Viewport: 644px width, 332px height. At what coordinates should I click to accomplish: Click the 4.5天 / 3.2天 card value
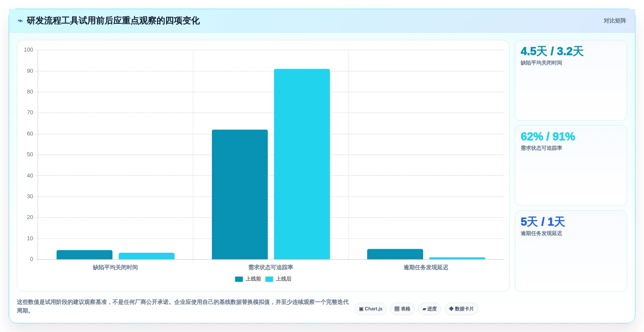(x=552, y=52)
